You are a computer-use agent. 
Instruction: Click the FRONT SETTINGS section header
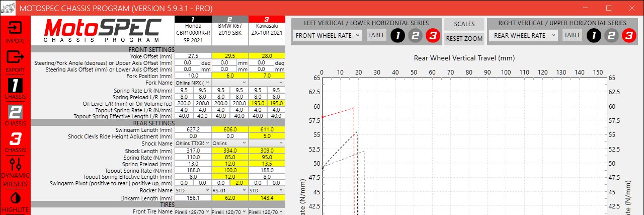coord(157,49)
